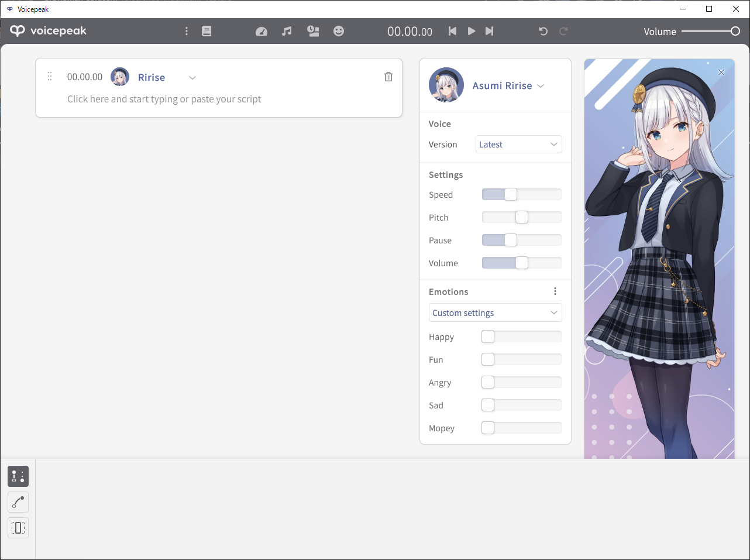
Task: Open the Emotions three-dot options menu
Action: [x=555, y=291]
